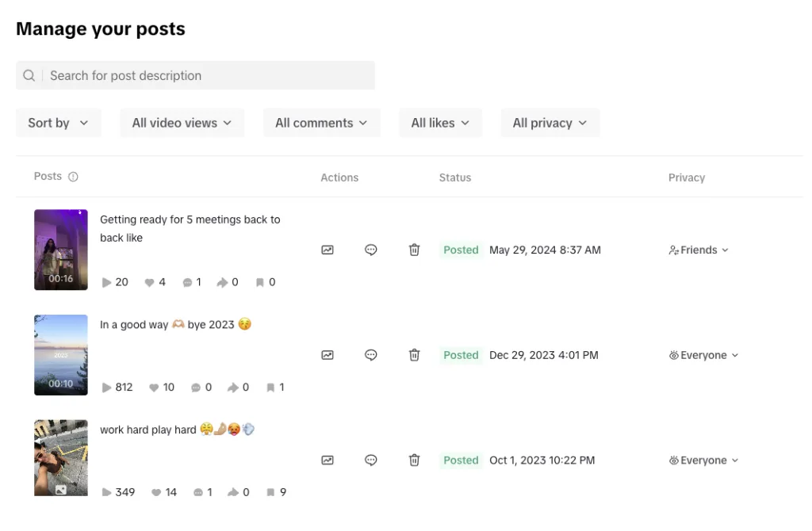Open the purple 00:16 video thumbnail

61,250
